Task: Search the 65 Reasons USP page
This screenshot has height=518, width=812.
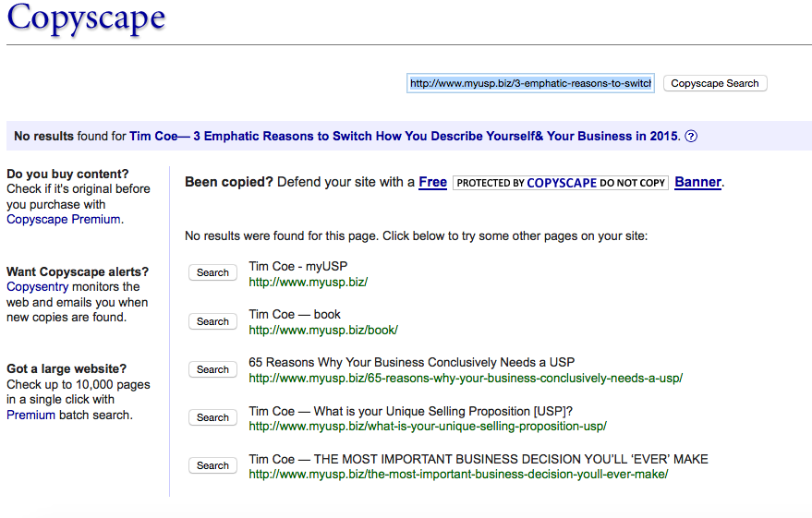Action: (212, 369)
